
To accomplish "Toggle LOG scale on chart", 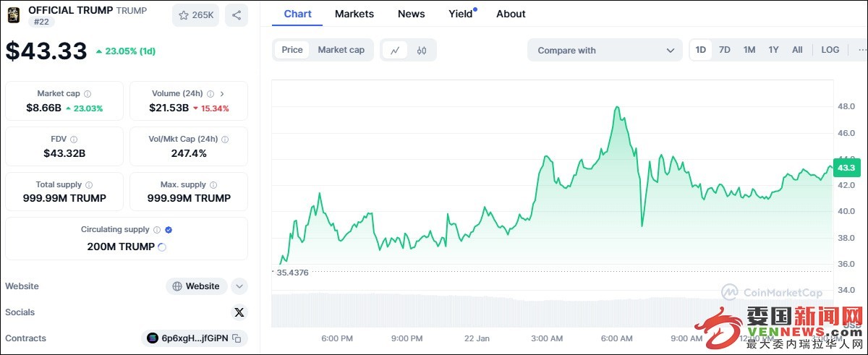I will point(830,50).
